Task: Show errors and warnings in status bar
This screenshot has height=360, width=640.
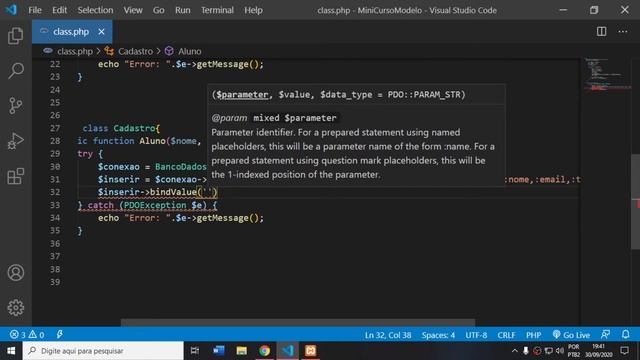Action: pos(27,335)
